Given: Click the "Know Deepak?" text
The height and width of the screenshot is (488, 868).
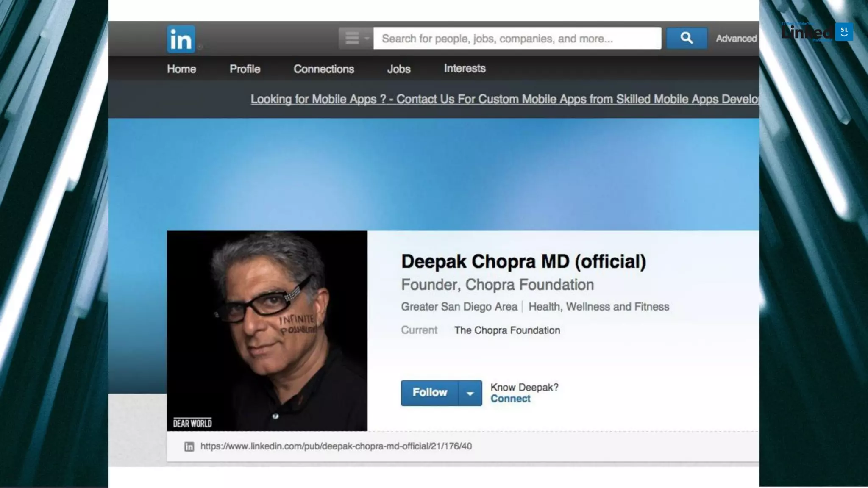Looking at the screenshot, I should tap(524, 387).
